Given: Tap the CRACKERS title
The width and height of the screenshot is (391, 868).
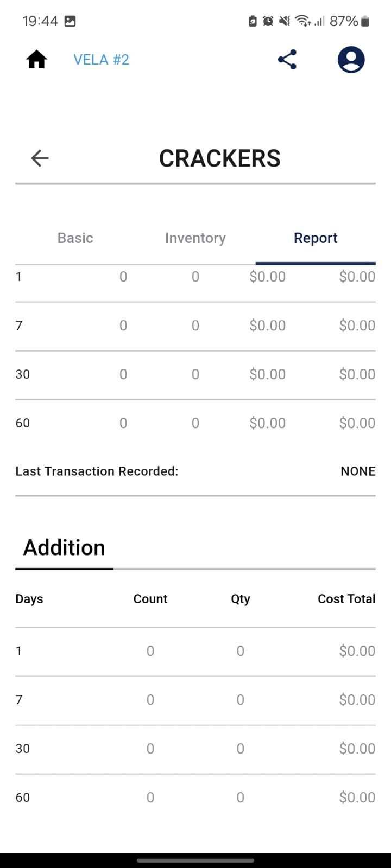Looking at the screenshot, I should [220, 158].
